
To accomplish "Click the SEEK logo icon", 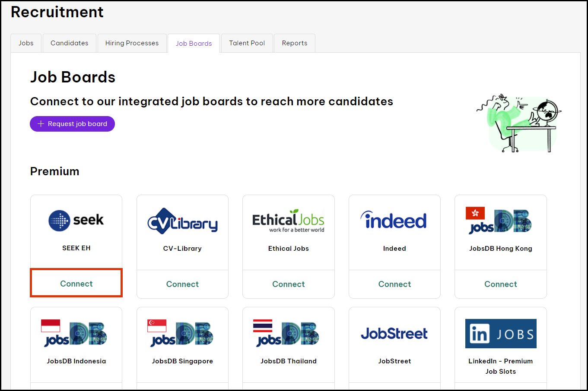I will (x=76, y=220).
